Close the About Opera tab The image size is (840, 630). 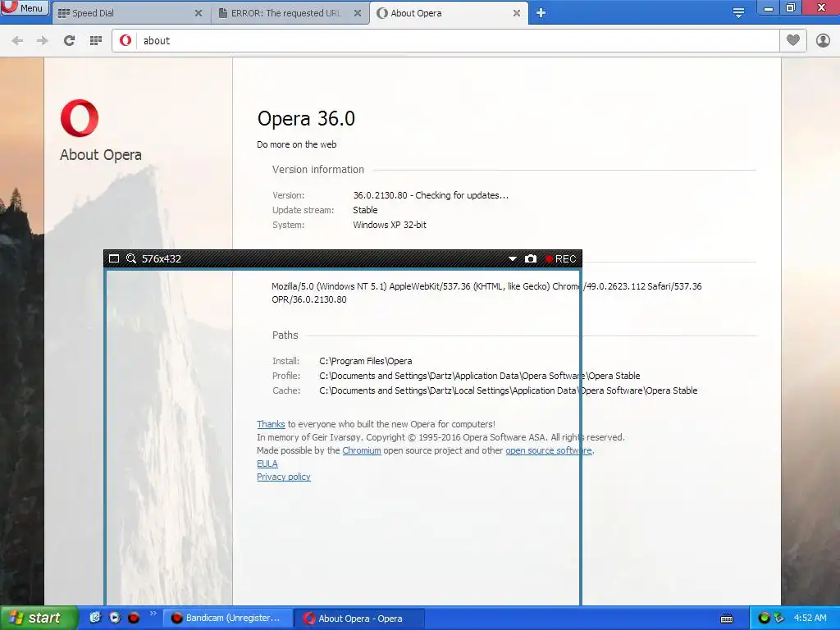pyautogui.click(x=517, y=13)
